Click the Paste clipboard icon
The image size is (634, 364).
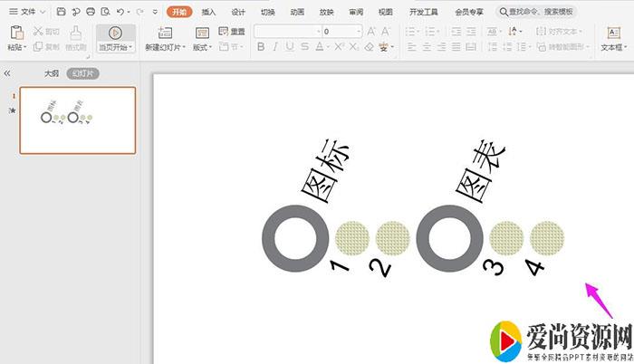[15, 33]
